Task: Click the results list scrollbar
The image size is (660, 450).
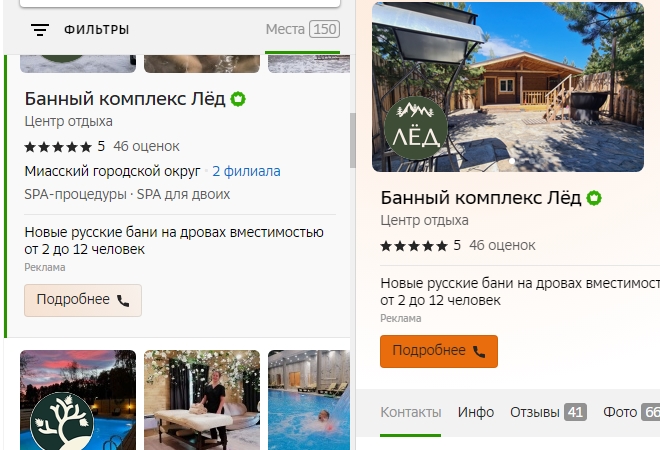Action: tap(353, 140)
